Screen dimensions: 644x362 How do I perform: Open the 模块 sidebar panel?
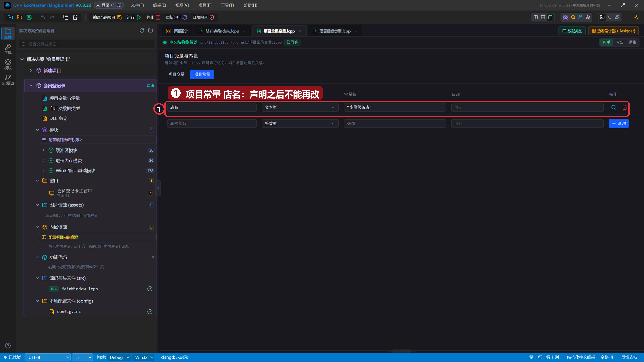(x=8, y=64)
